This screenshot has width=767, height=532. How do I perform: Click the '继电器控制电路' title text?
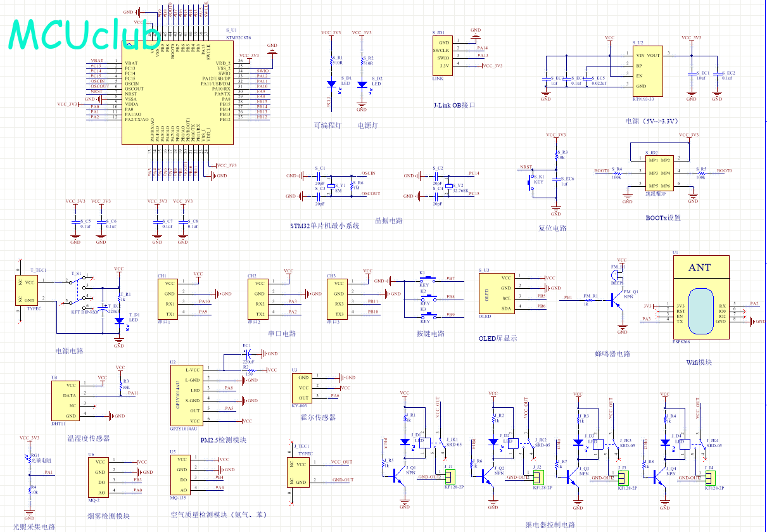point(550,525)
